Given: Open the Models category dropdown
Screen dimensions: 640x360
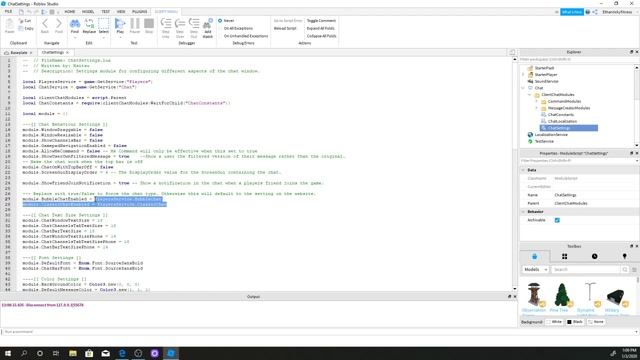Looking at the screenshot, I should (x=535, y=269).
